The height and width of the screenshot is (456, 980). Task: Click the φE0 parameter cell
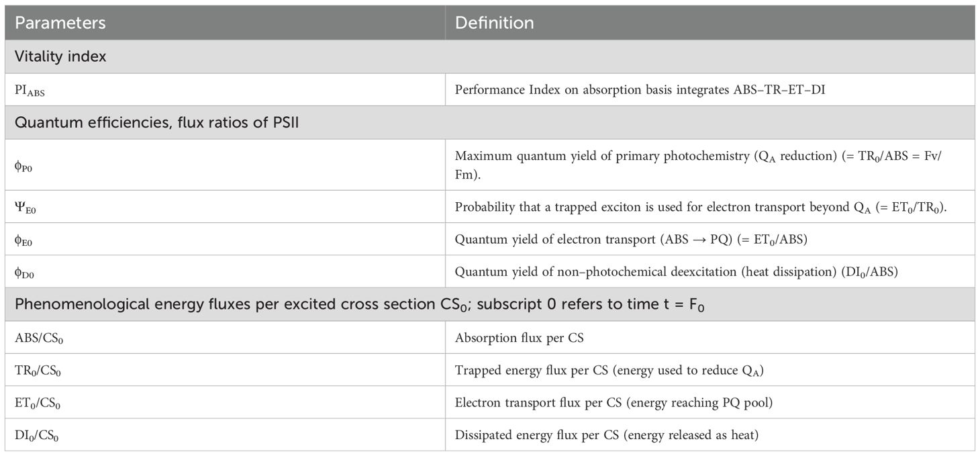[24, 239]
